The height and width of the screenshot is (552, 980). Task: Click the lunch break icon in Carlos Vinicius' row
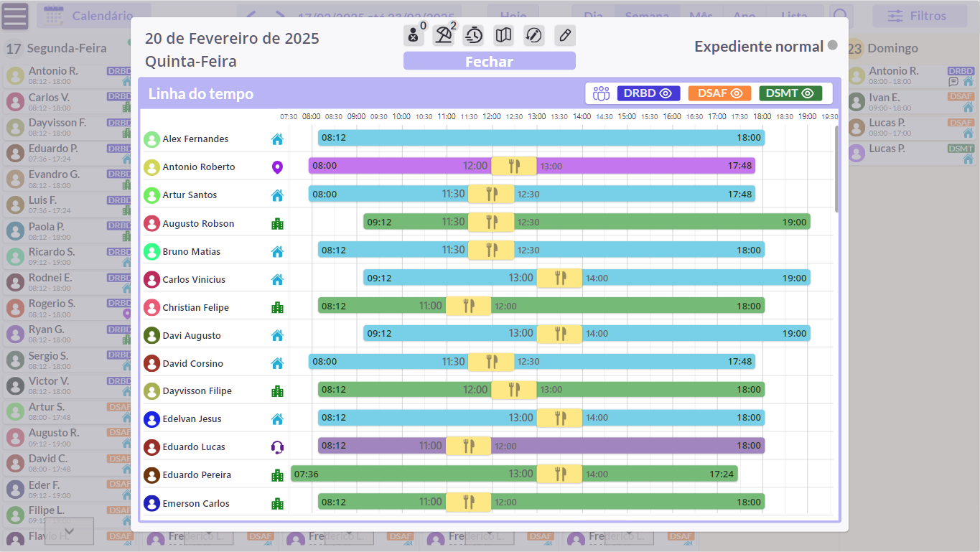559,278
